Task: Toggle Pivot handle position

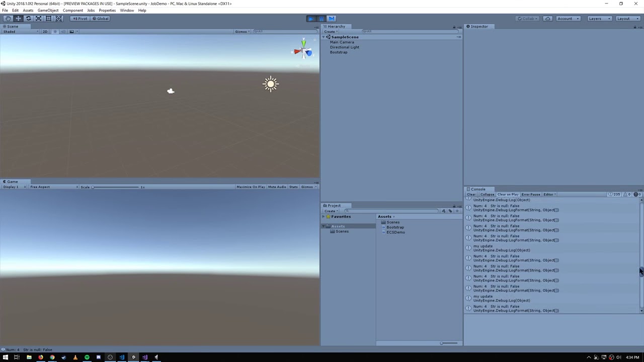Action: pos(79,19)
